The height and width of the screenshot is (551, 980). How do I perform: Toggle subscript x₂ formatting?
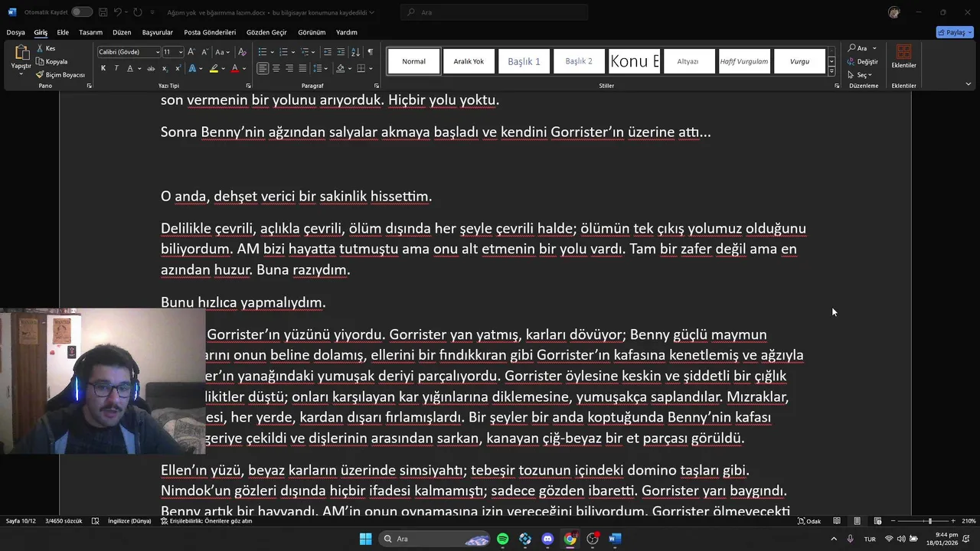pyautogui.click(x=165, y=68)
